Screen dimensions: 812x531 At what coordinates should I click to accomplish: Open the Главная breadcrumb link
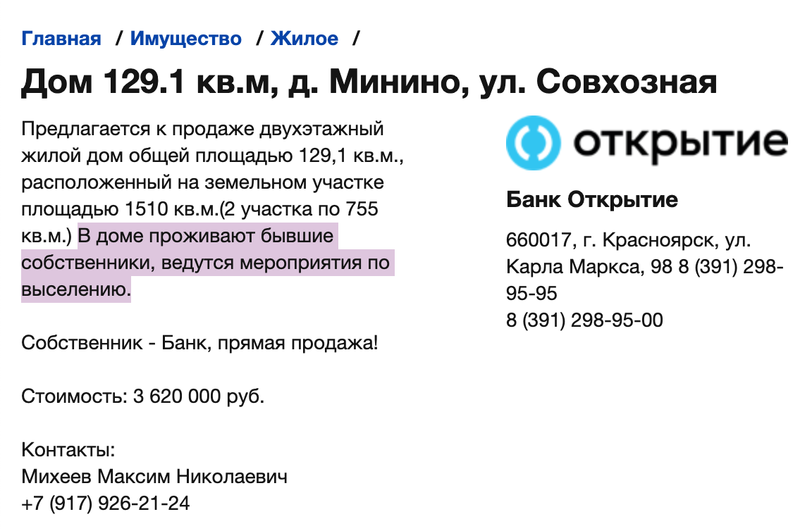click(62, 39)
